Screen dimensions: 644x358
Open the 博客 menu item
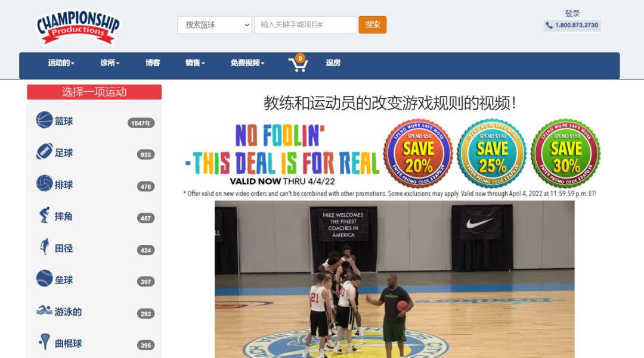pyautogui.click(x=153, y=63)
